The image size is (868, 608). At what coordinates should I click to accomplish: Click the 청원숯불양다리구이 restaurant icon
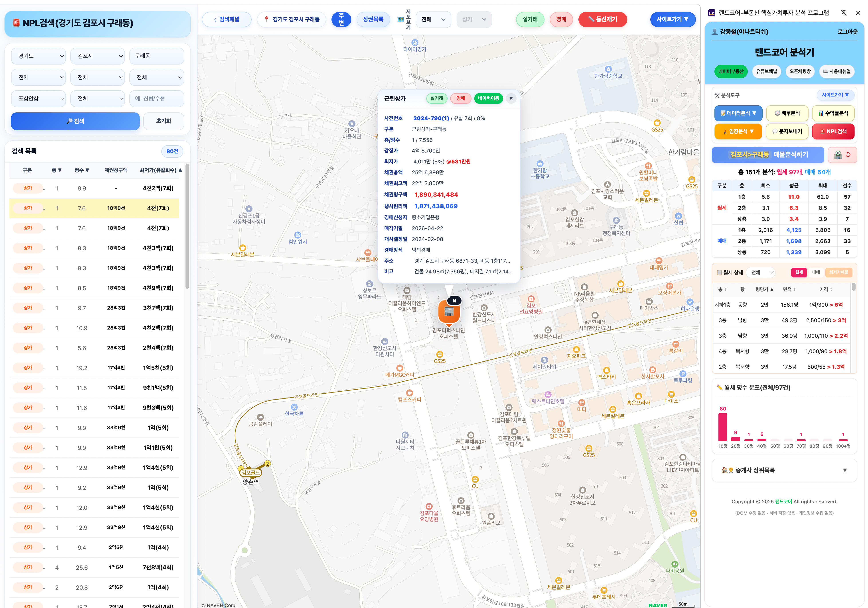click(561, 424)
